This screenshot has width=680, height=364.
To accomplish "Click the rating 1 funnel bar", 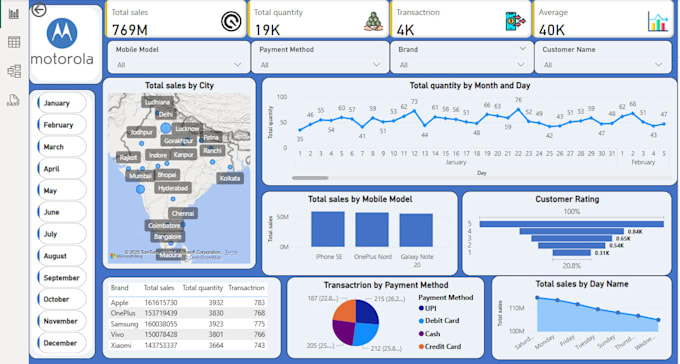I will [x=572, y=253].
